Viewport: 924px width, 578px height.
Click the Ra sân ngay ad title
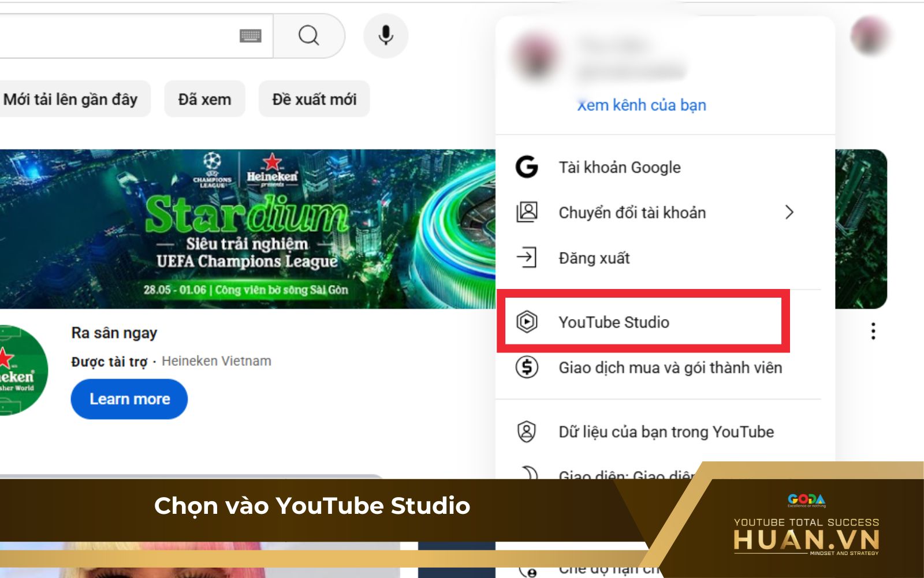114,333
